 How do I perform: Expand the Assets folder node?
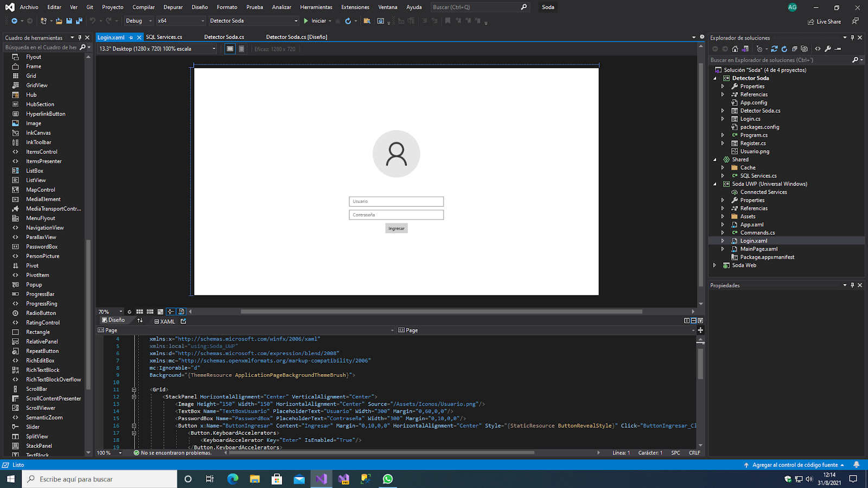[723, 216]
